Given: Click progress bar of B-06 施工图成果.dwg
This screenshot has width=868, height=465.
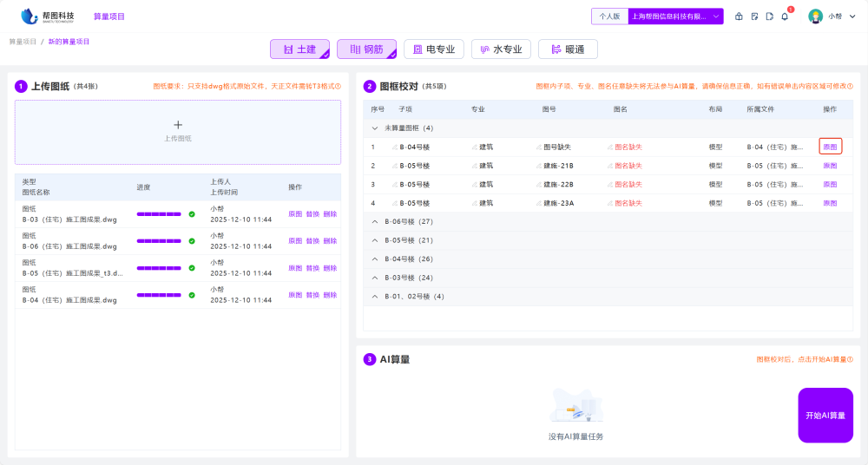Looking at the screenshot, I should (160, 241).
